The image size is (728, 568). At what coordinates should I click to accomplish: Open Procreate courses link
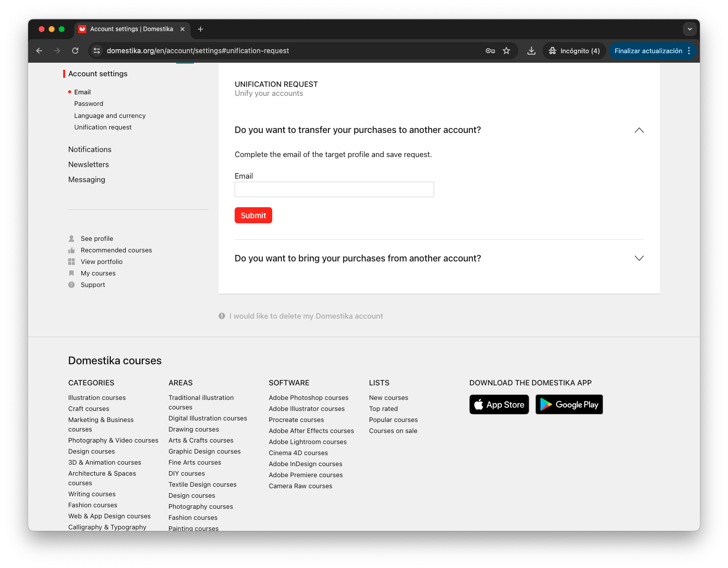click(296, 420)
